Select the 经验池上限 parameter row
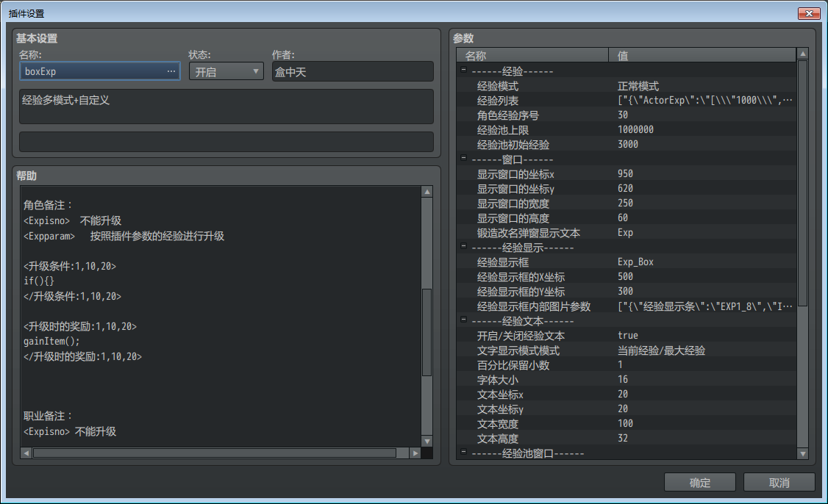Image resolution: width=828 pixels, height=504 pixels. pos(627,130)
